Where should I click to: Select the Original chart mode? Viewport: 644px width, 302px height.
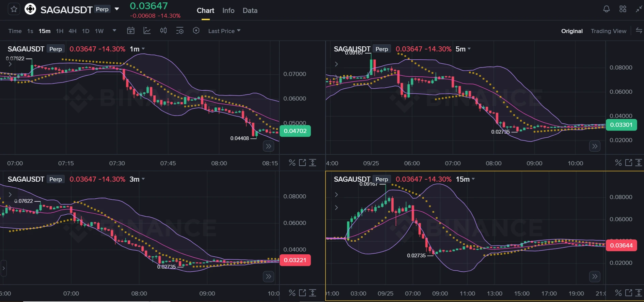coord(572,31)
